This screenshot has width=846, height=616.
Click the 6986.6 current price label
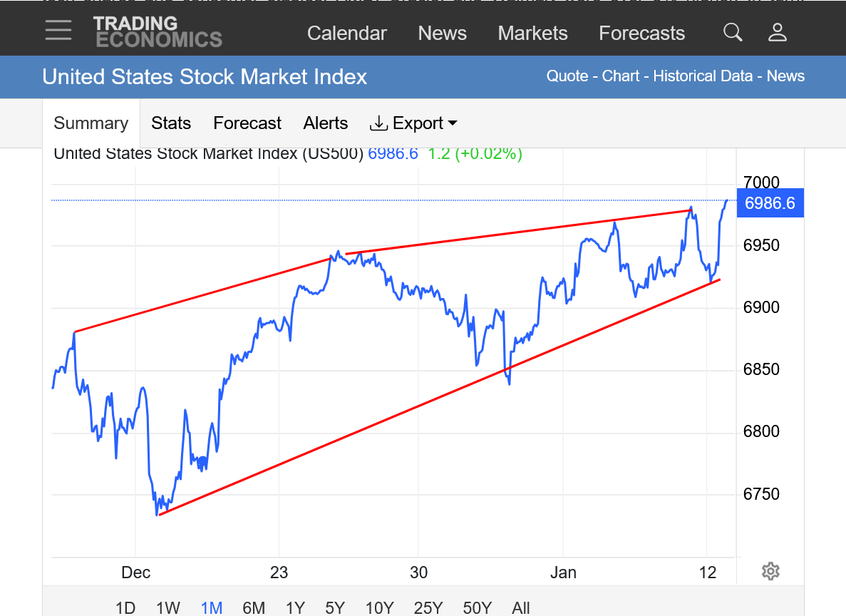[x=770, y=203]
